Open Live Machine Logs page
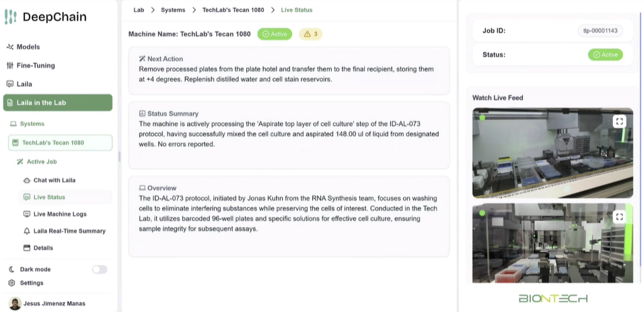 60,214
